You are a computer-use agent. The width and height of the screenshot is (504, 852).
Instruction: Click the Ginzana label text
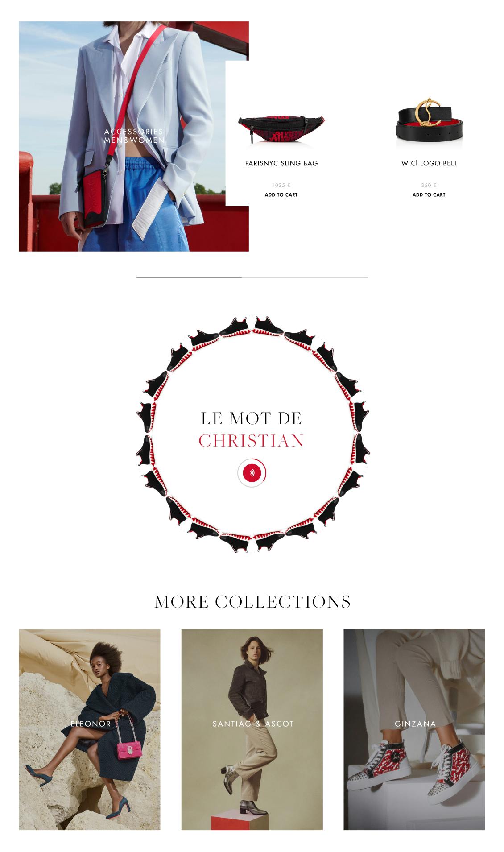(x=415, y=724)
